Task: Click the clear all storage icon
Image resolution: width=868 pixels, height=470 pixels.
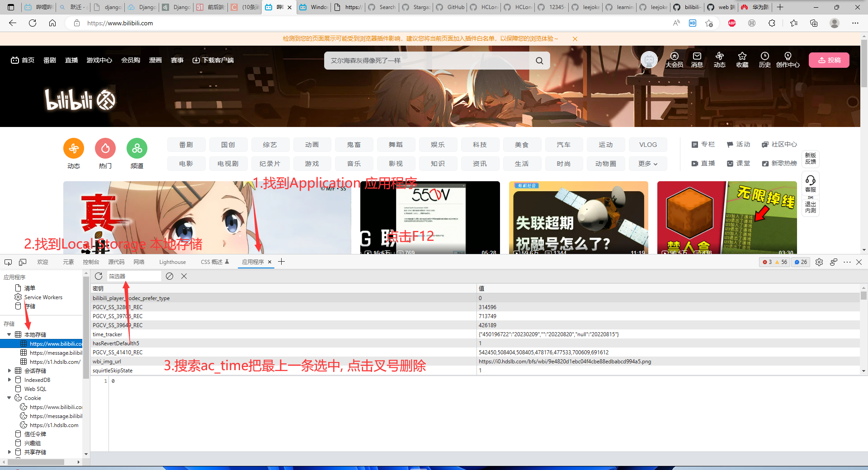Action: point(170,276)
